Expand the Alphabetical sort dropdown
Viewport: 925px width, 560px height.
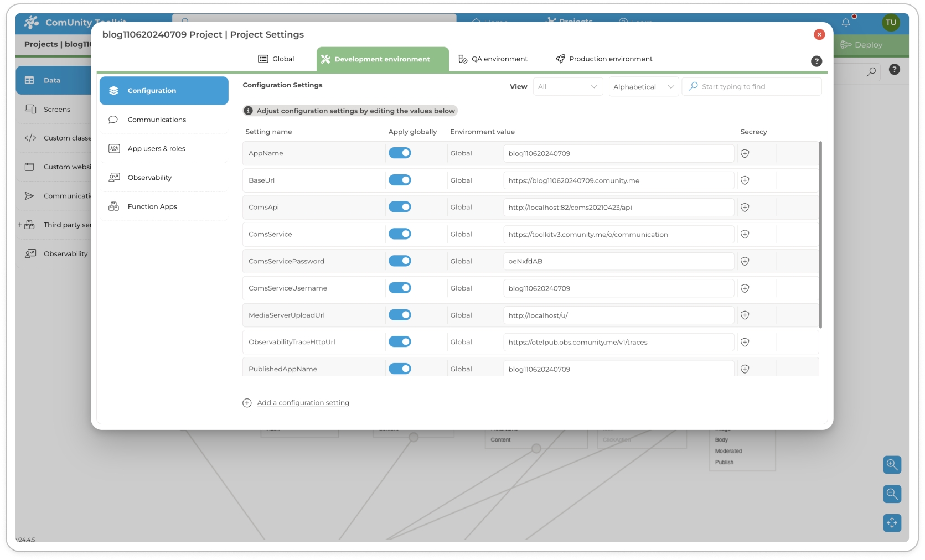643,87
